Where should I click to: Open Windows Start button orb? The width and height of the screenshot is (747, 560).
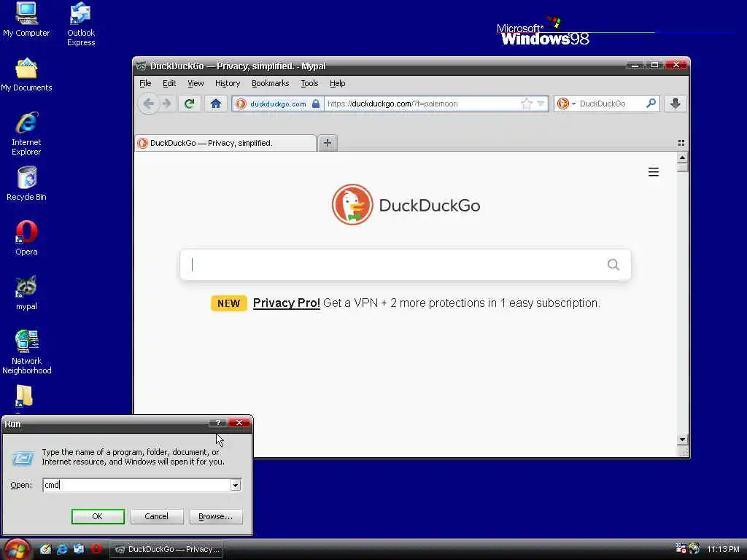[x=16, y=549]
